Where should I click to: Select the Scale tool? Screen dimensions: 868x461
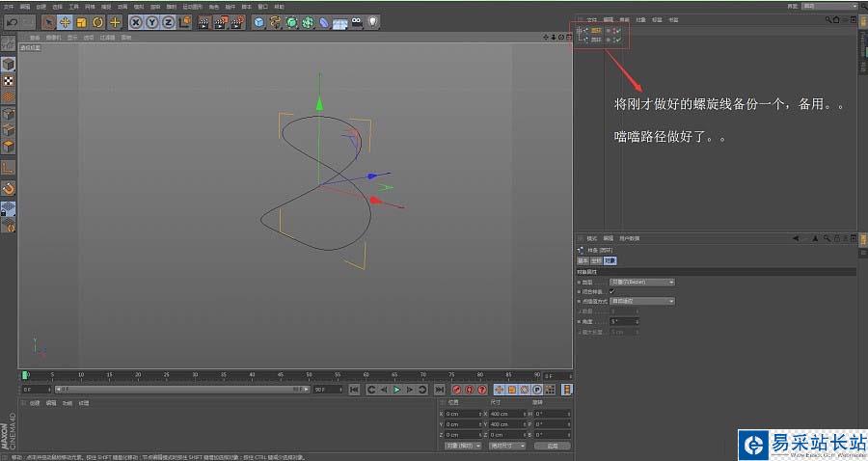pyautogui.click(x=81, y=22)
